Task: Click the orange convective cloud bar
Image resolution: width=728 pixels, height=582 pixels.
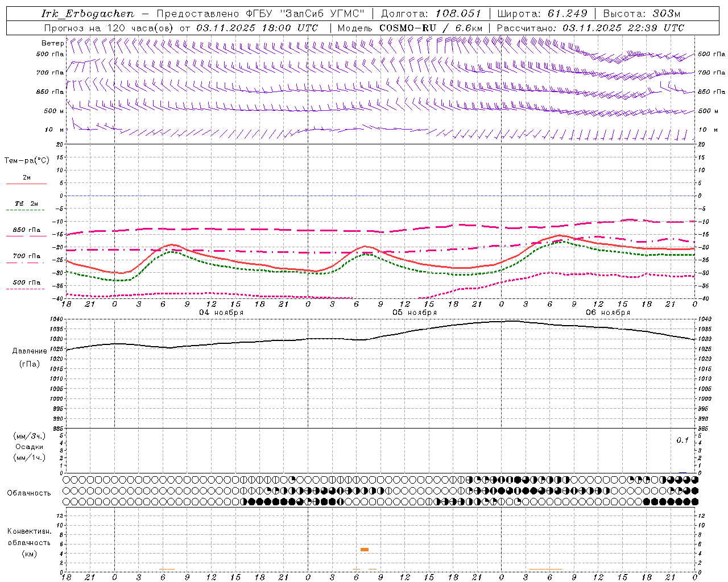Action: tap(365, 550)
